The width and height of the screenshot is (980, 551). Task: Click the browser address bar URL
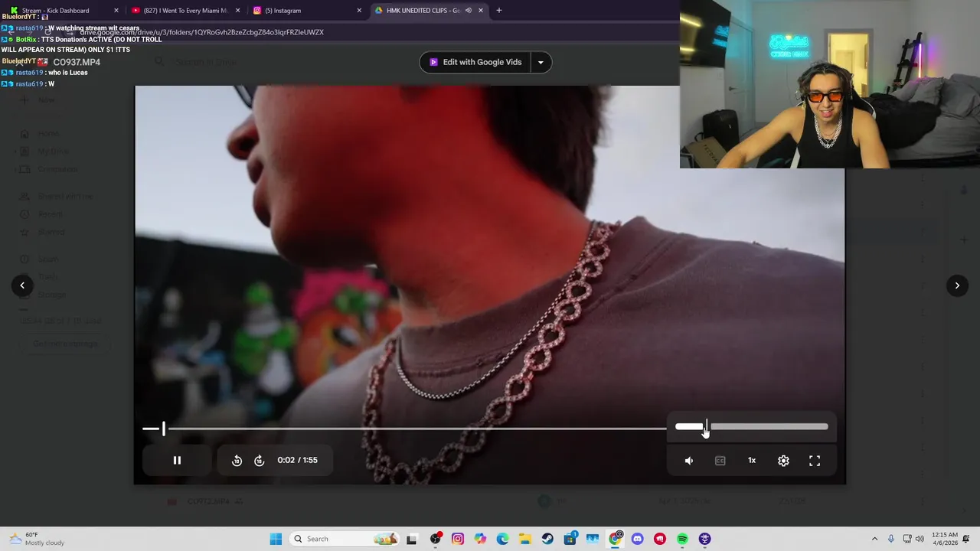pyautogui.click(x=202, y=32)
